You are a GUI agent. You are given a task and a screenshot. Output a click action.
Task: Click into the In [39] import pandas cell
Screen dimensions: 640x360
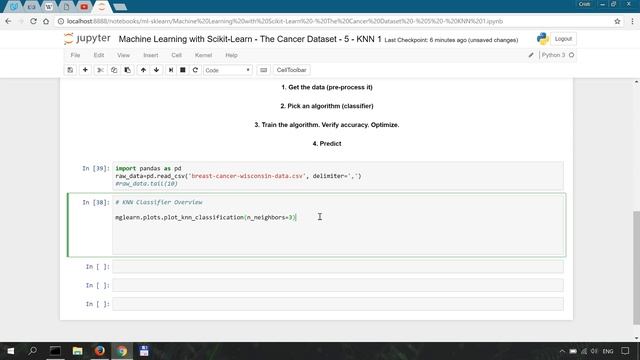tap(338, 176)
